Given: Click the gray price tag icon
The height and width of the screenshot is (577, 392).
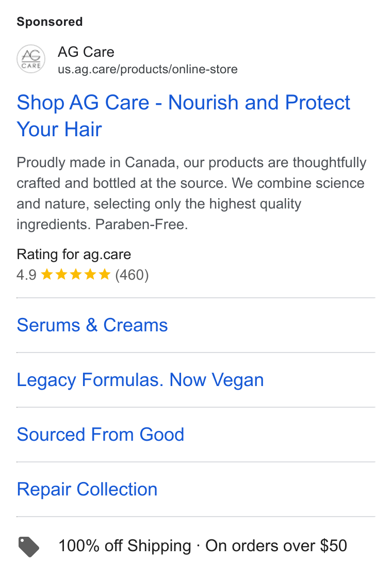Looking at the screenshot, I should (x=29, y=547).
